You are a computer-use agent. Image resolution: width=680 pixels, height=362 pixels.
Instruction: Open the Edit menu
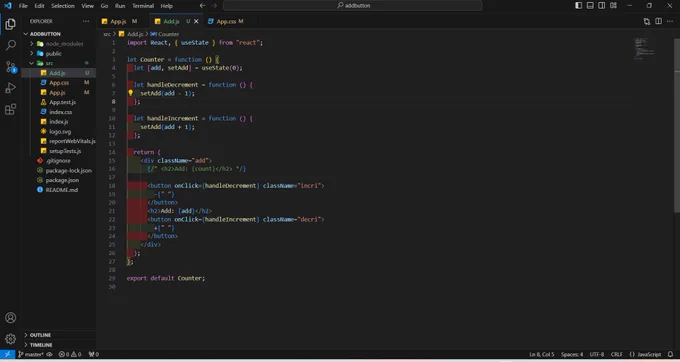[39, 6]
